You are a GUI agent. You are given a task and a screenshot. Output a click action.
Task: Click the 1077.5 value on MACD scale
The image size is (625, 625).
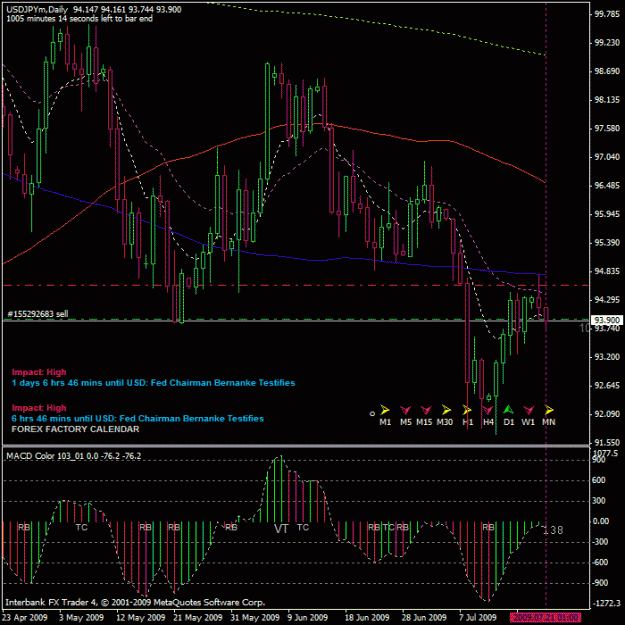tap(605, 453)
